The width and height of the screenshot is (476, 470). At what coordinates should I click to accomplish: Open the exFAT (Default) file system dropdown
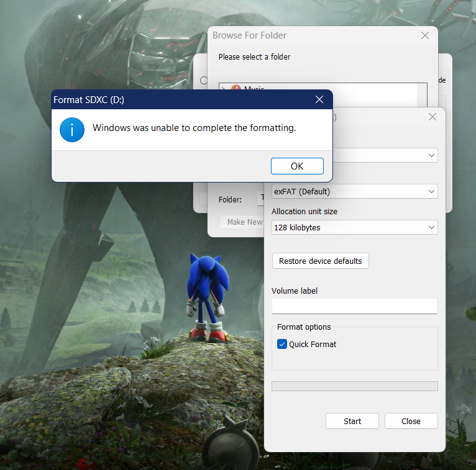354,191
